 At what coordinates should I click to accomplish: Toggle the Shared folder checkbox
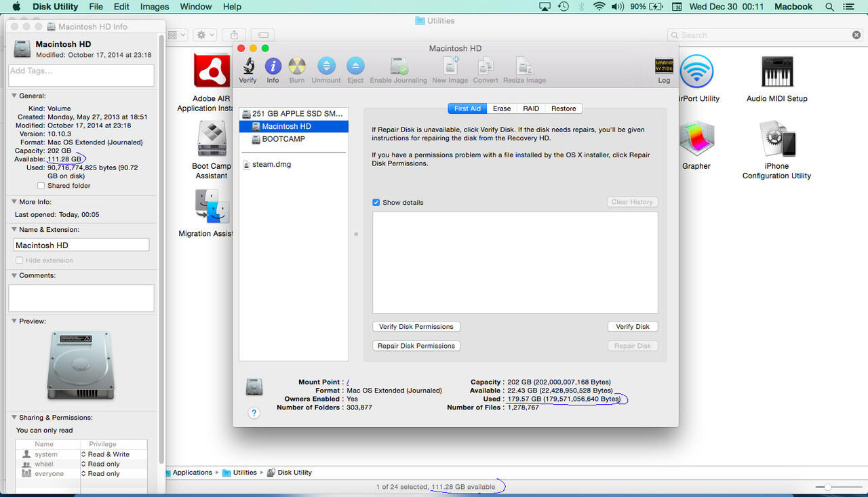pyautogui.click(x=41, y=186)
